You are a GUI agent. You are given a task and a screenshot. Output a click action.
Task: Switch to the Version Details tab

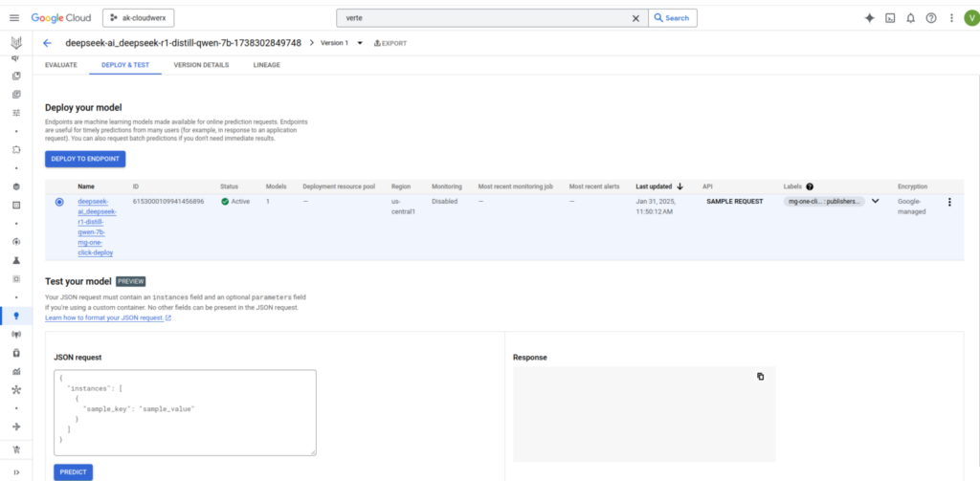[x=201, y=65]
